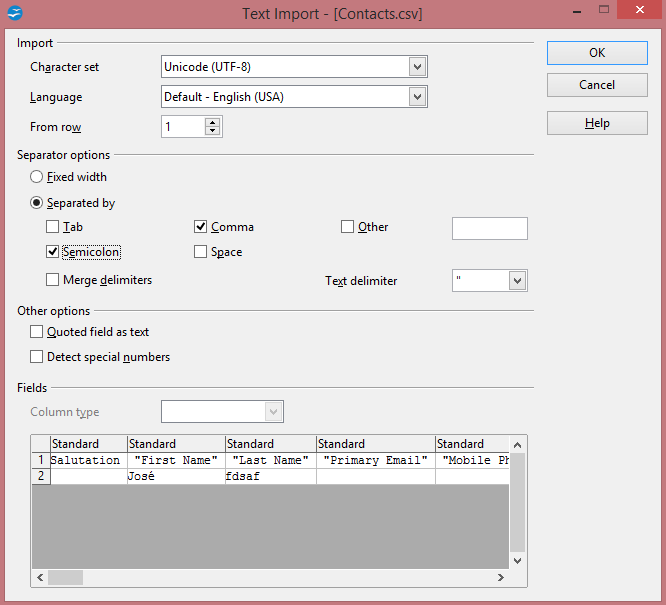Click the Other separator text field

point(489,228)
